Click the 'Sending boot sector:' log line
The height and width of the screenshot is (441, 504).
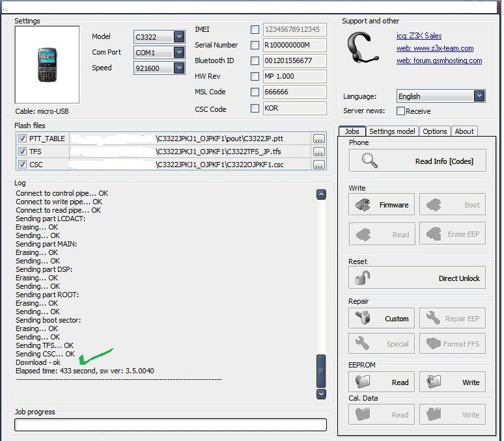(x=48, y=320)
